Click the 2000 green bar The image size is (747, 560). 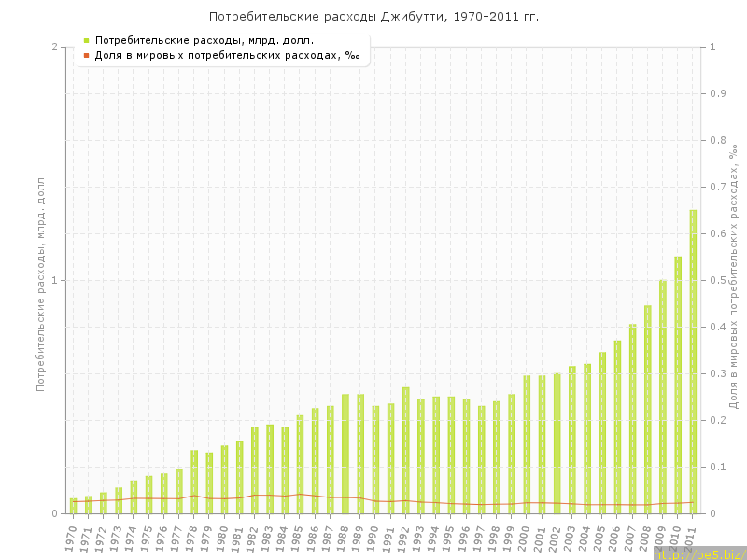point(527,445)
